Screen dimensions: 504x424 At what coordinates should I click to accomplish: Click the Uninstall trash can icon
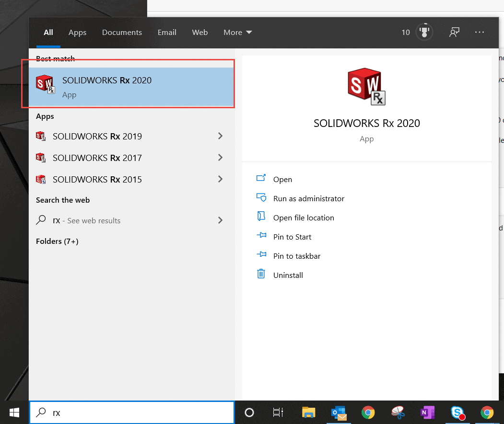pos(261,274)
